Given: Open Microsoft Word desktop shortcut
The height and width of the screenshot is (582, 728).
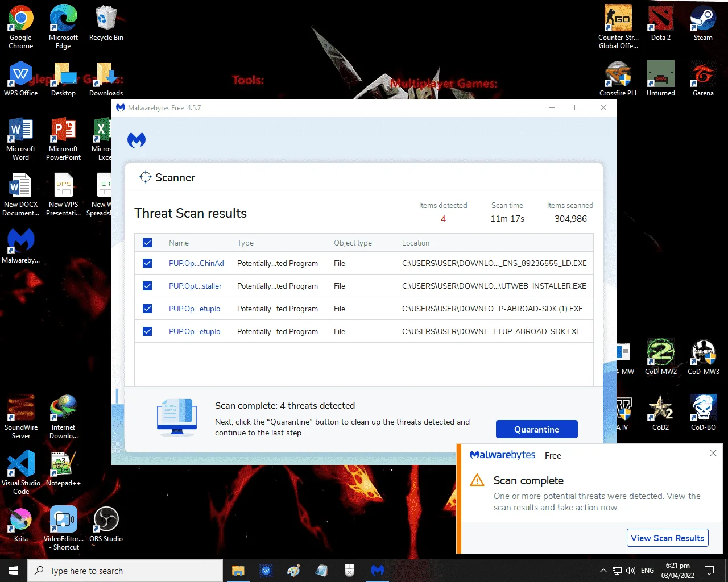Looking at the screenshot, I should coord(21,139).
